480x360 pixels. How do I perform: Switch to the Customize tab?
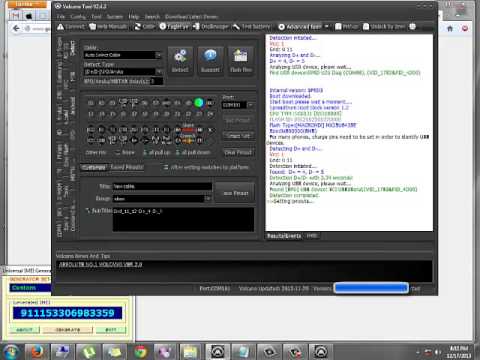94,167
